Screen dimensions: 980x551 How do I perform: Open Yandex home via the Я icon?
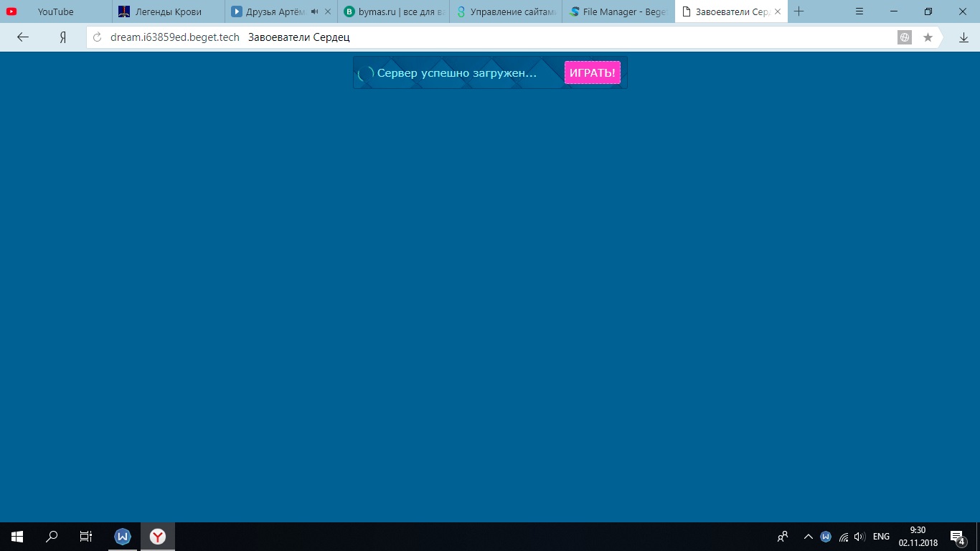pos(63,37)
